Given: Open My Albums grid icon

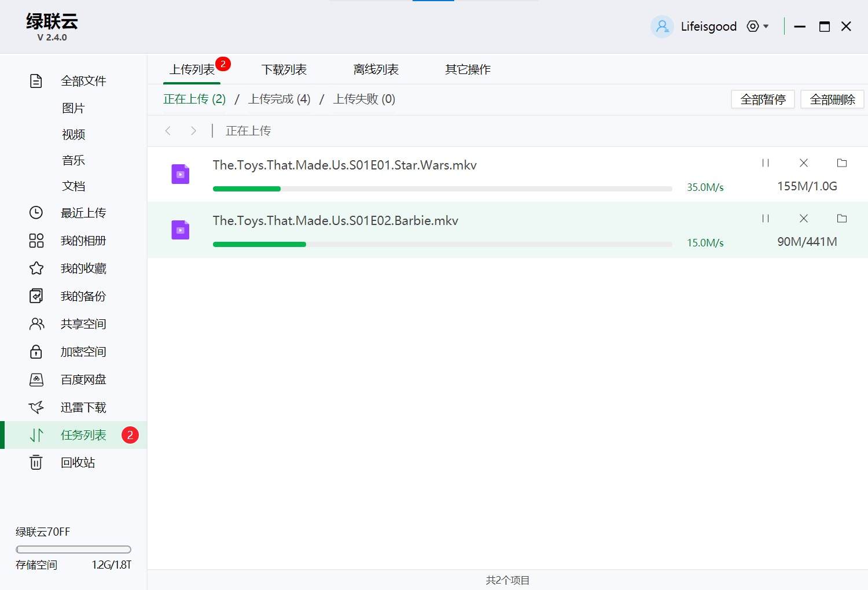Looking at the screenshot, I should pyautogui.click(x=36, y=241).
